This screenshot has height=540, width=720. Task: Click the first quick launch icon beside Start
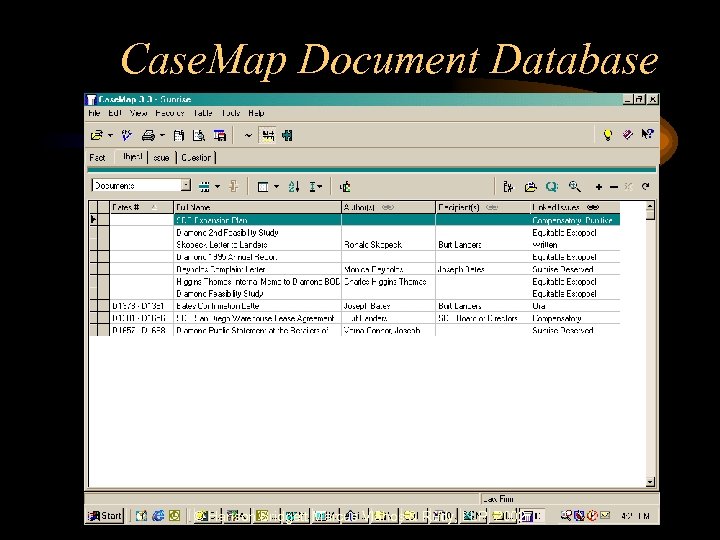(x=141, y=516)
